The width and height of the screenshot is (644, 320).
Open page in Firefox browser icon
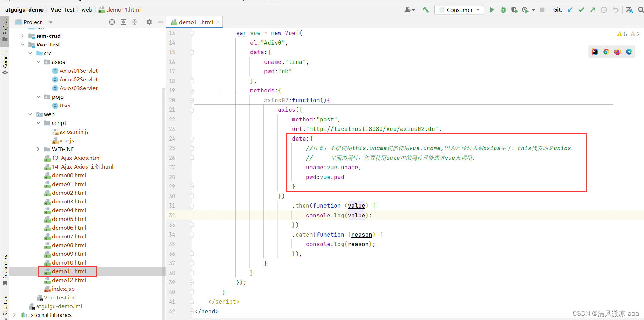[x=617, y=52]
